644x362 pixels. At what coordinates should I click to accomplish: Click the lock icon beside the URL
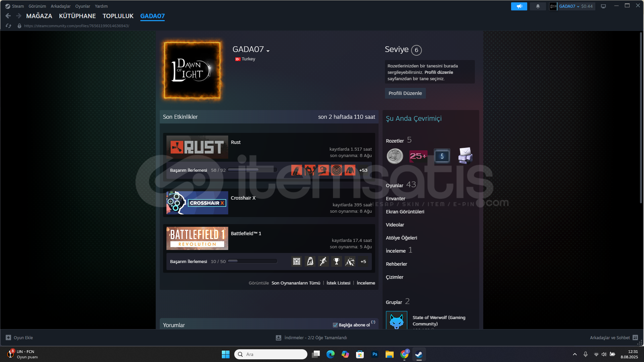point(19,26)
